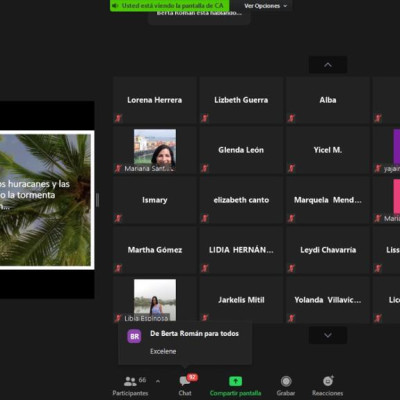Open the Reacciones emoji icon
The height and width of the screenshot is (400, 400).
pos(328,381)
